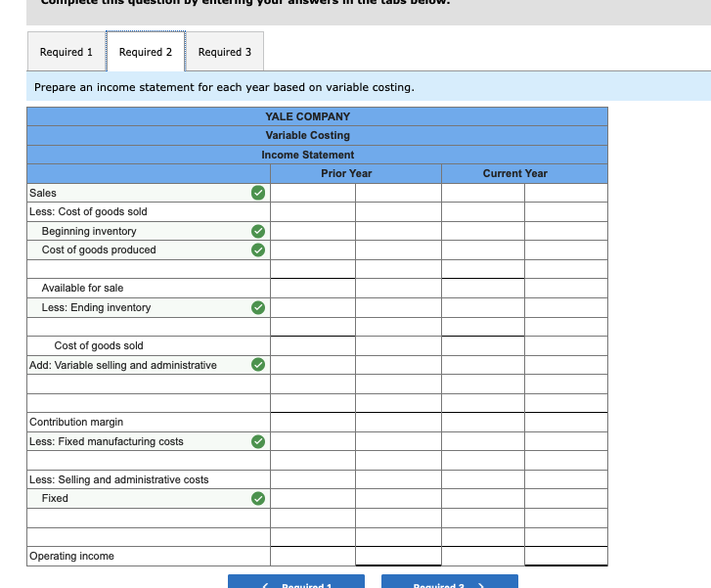Screen dimensions: 711x588
Task: Select the Less: Fixed manufacturing costs label cell
Action: 149,441
